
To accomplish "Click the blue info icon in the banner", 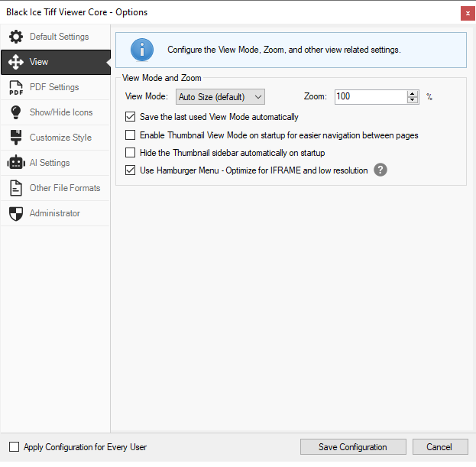I will [x=142, y=50].
